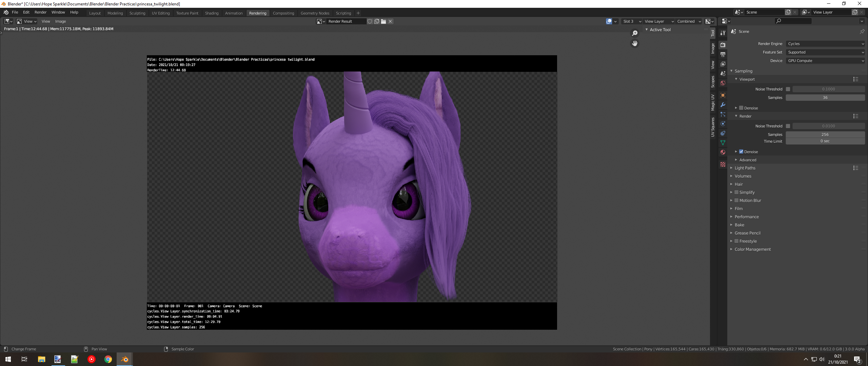Open the Render Engine Cycles dropdown
The height and width of the screenshot is (366, 868).
tap(825, 44)
